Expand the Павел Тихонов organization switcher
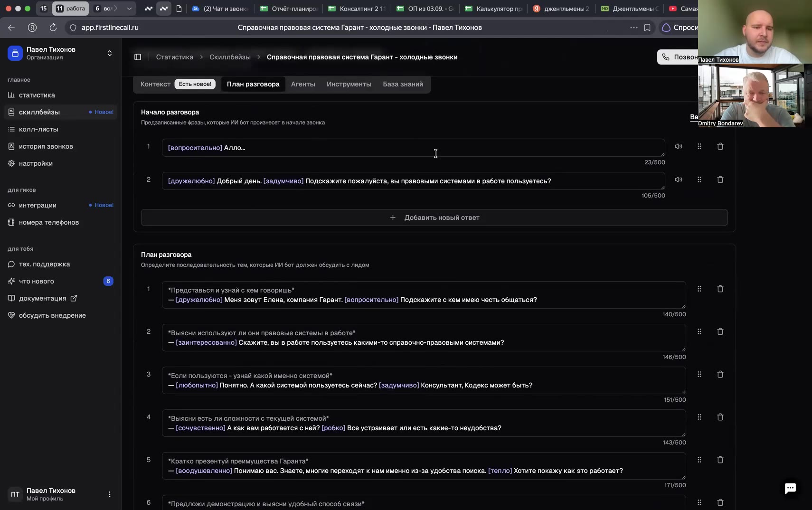Viewport: 812px width, 510px height. click(x=110, y=53)
